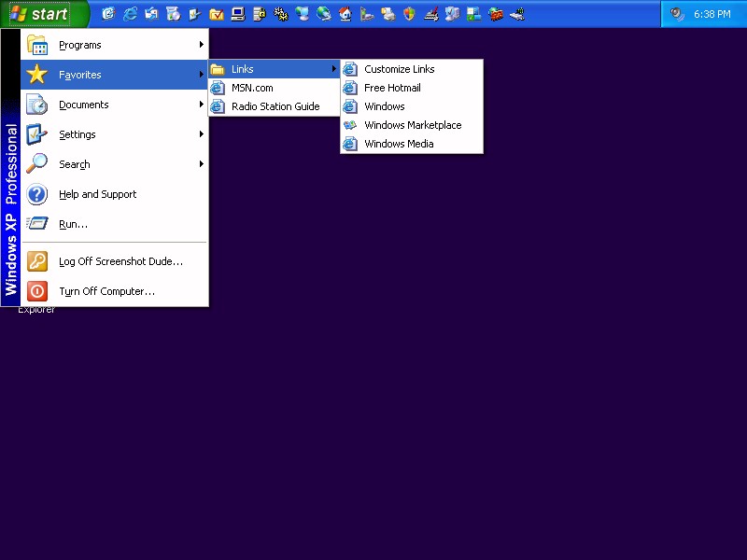Click the Log Off key icon
This screenshot has width=747, height=560.
(36, 261)
